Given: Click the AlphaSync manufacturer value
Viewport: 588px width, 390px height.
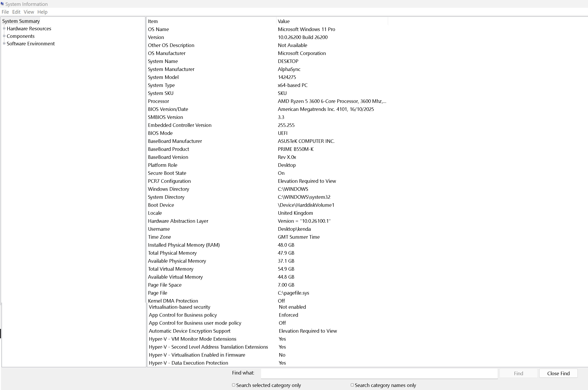Looking at the screenshot, I should click(289, 69).
